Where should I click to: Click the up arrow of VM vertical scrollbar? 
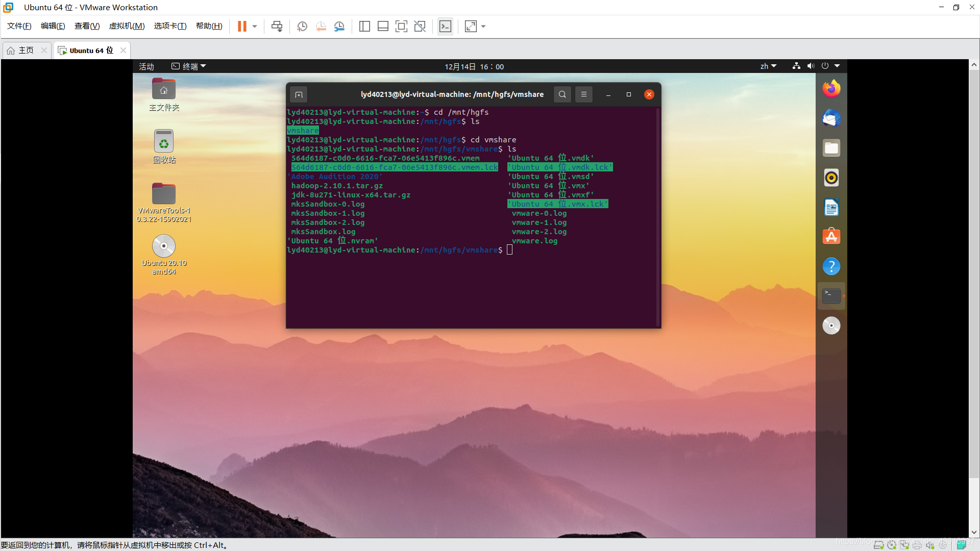pos(974,65)
